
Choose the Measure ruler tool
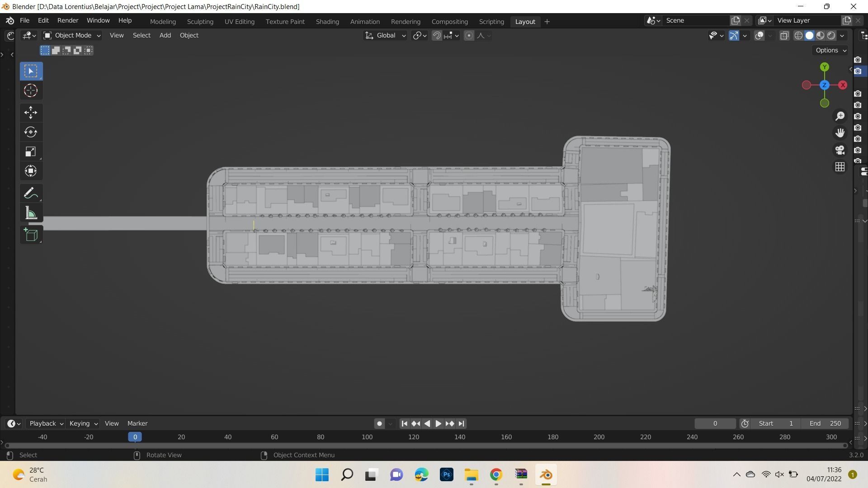(x=31, y=213)
